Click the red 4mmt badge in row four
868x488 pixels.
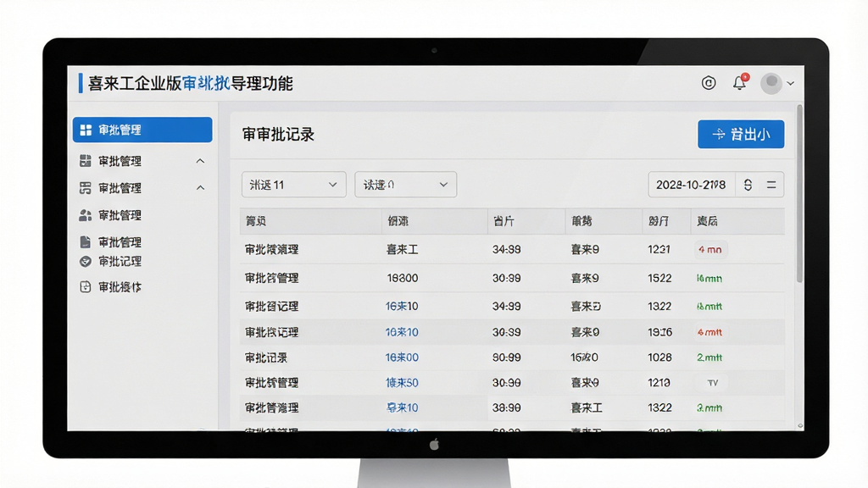coord(710,332)
